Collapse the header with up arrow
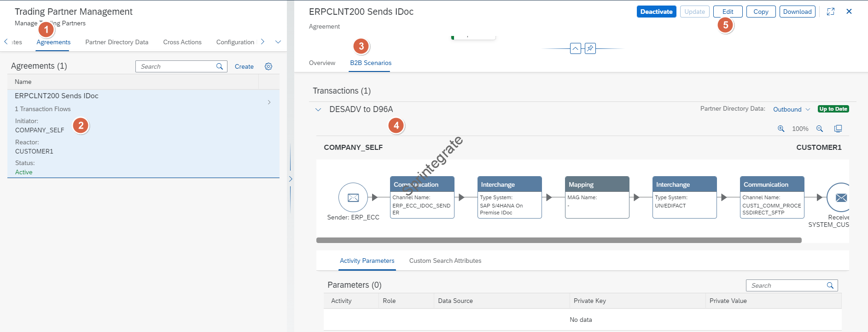 tap(575, 48)
